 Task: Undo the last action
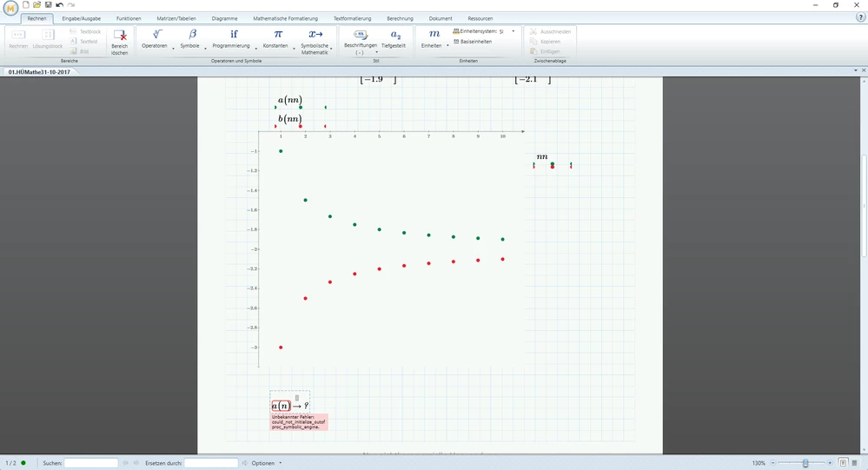point(59,5)
